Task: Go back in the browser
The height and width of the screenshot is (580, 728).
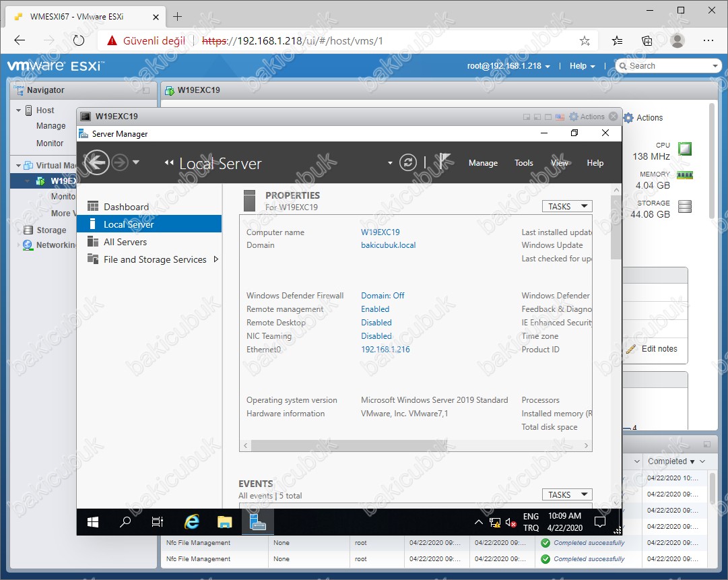Action: coord(20,40)
